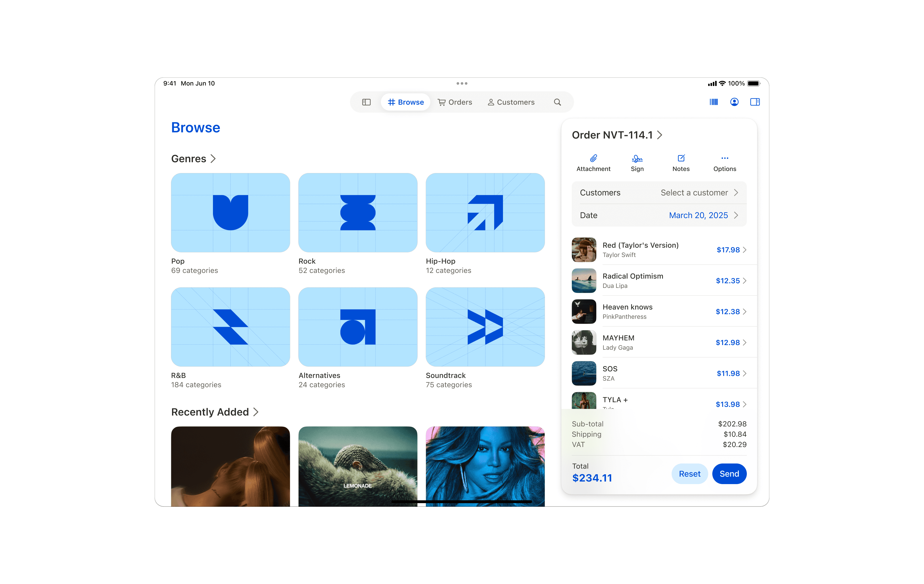Click the Sub-total value $202.98
The image size is (924, 584).
732,424
